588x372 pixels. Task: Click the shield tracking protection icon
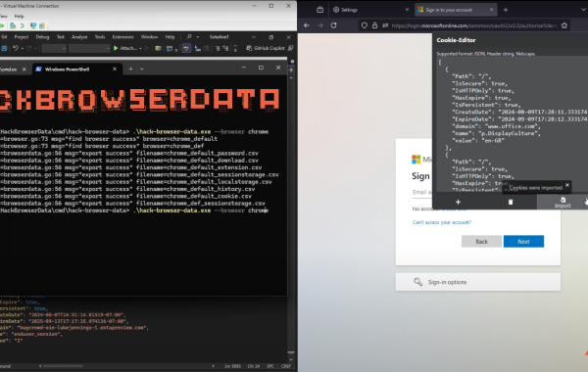tap(365, 25)
